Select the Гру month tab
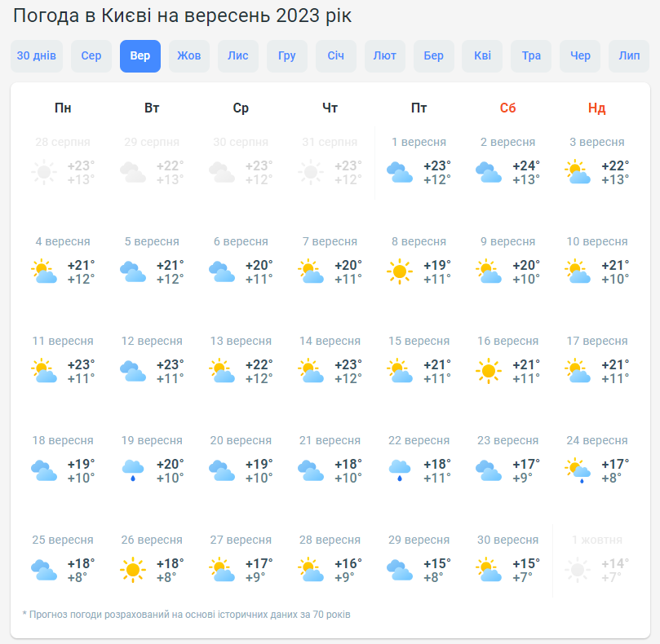Viewport: 660px width, 644px height. [286, 56]
